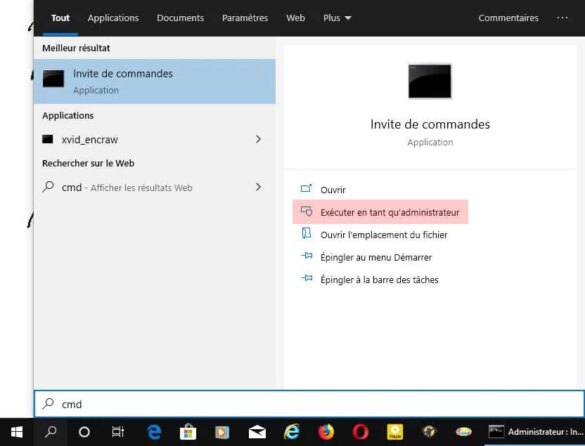Open the Windows Start menu
Viewport: 585px width, 446px height.
click(x=16, y=432)
